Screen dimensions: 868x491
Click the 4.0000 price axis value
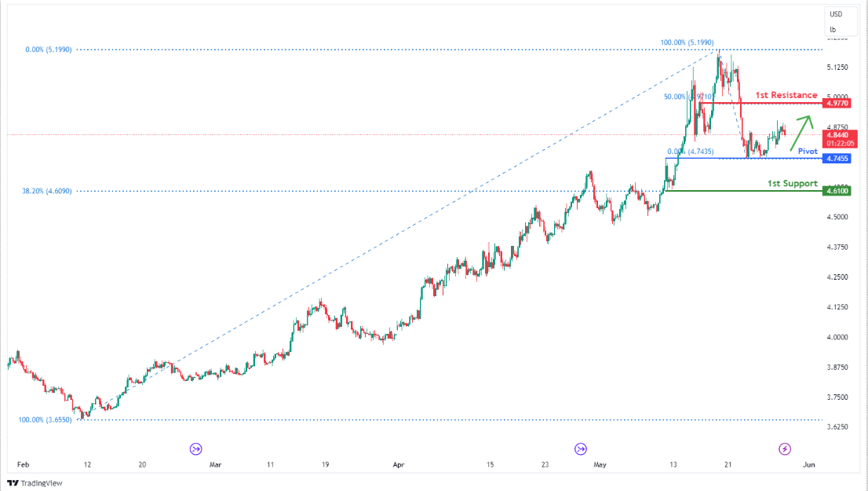pos(837,337)
